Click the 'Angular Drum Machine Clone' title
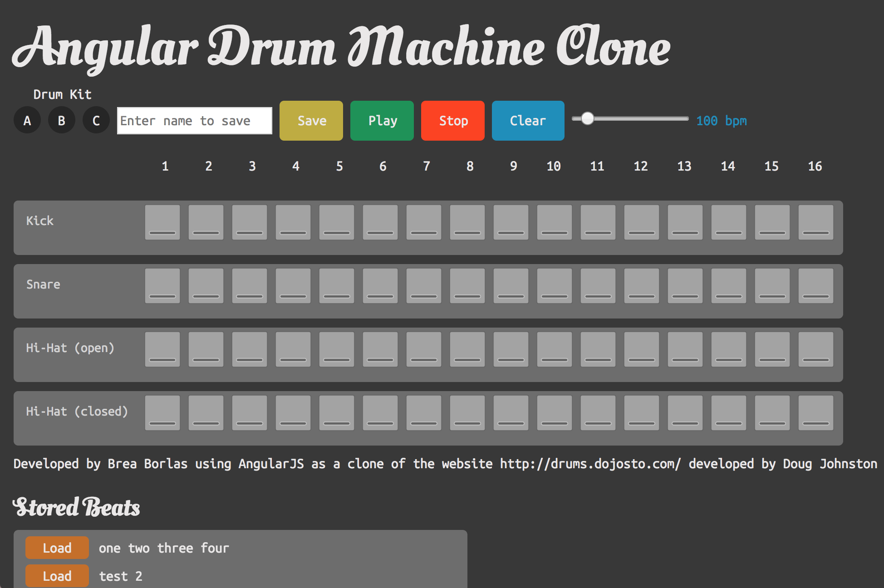This screenshot has height=588, width=884. point(341,49)
